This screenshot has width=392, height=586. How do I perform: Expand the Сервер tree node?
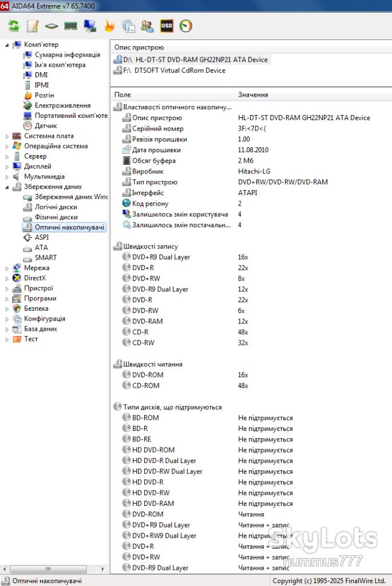point(7,157)
